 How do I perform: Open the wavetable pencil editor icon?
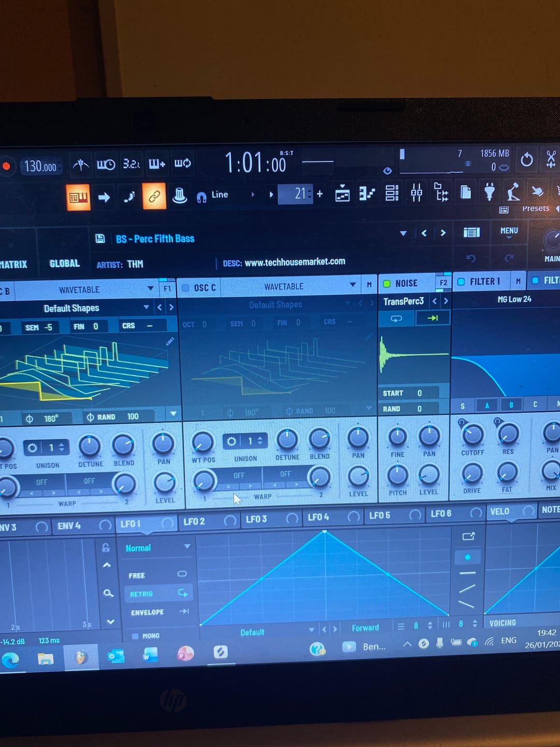170,341
